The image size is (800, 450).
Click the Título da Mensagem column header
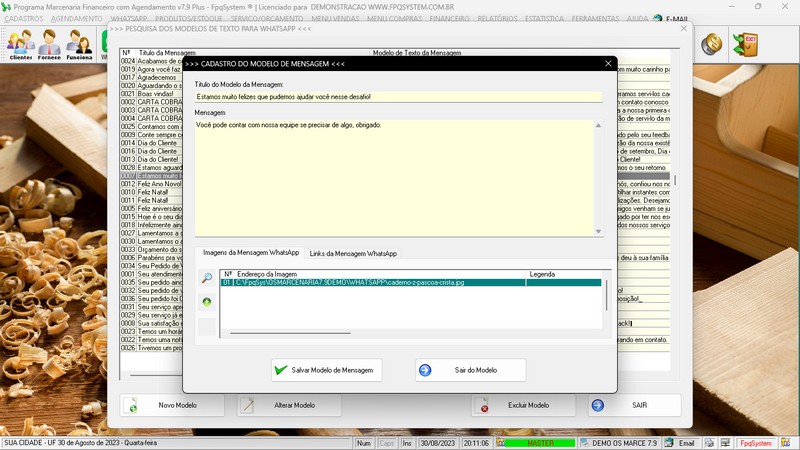pyautogui.click(x=167, y=53)
